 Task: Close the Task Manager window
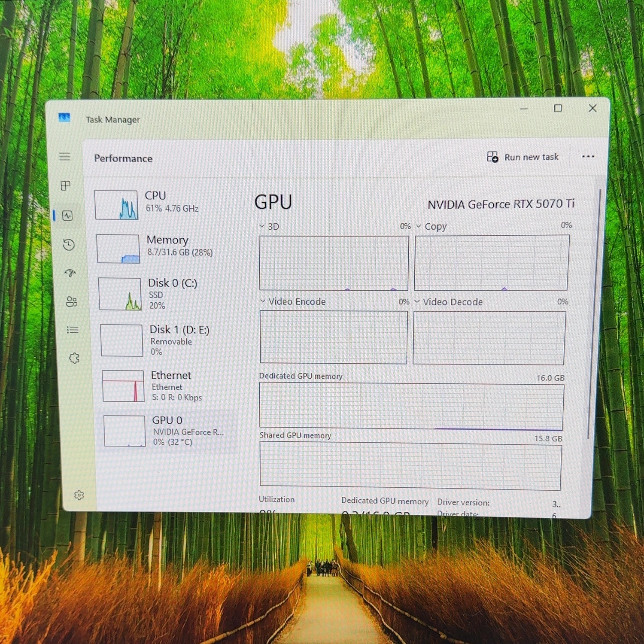592,108
